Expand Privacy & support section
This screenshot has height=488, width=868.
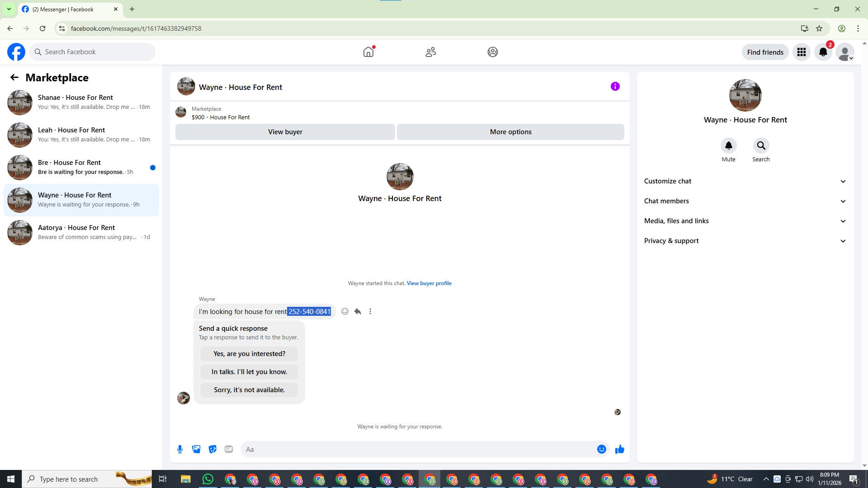click(745, 241)
